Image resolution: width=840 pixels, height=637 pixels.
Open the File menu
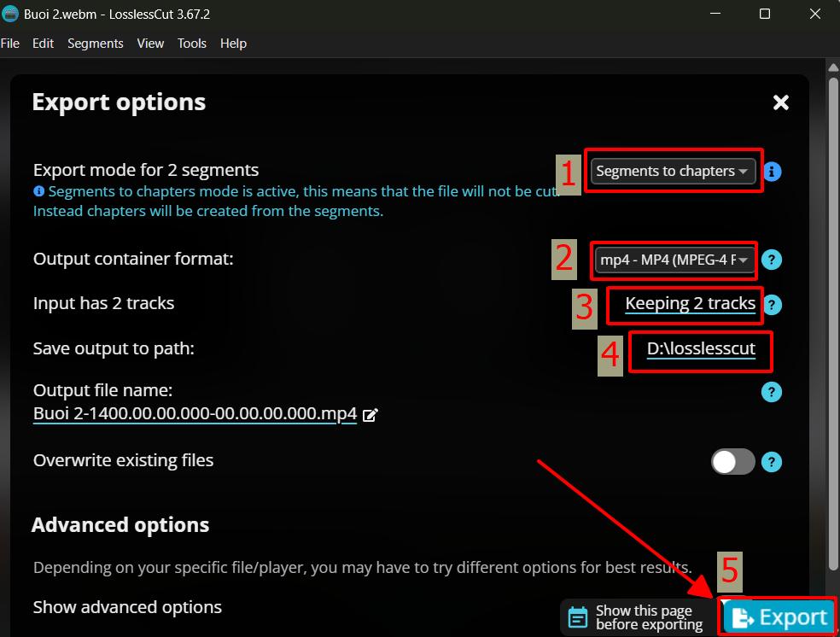pos(9,44)
